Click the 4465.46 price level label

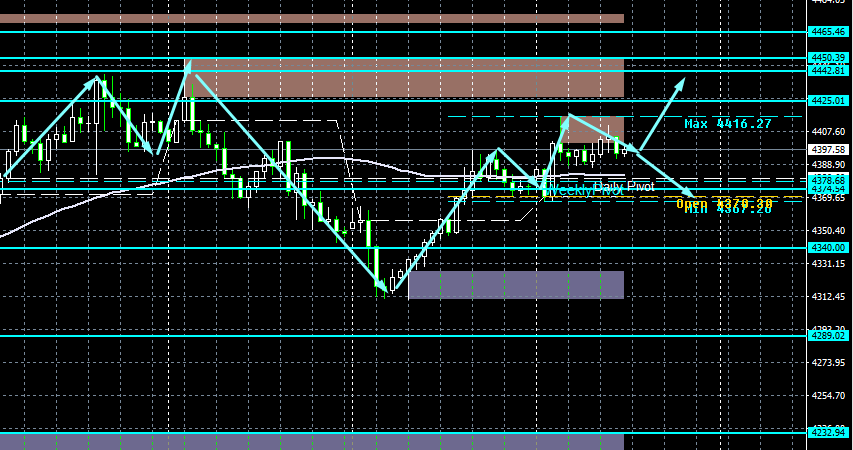pyautogui.click(x=830, y=32)
